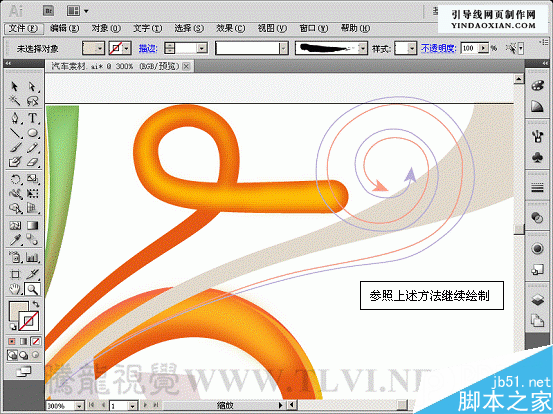Viewport: 553px width, 414px height.
Task: Collapse right panel dock double-arrow
Action: pos(546,63)
